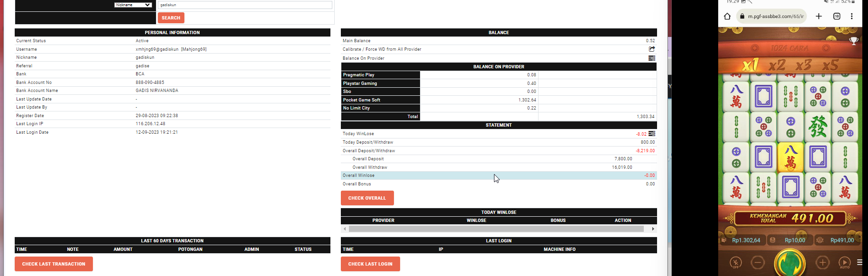Click the No Limit City provider row

(499, 108)
